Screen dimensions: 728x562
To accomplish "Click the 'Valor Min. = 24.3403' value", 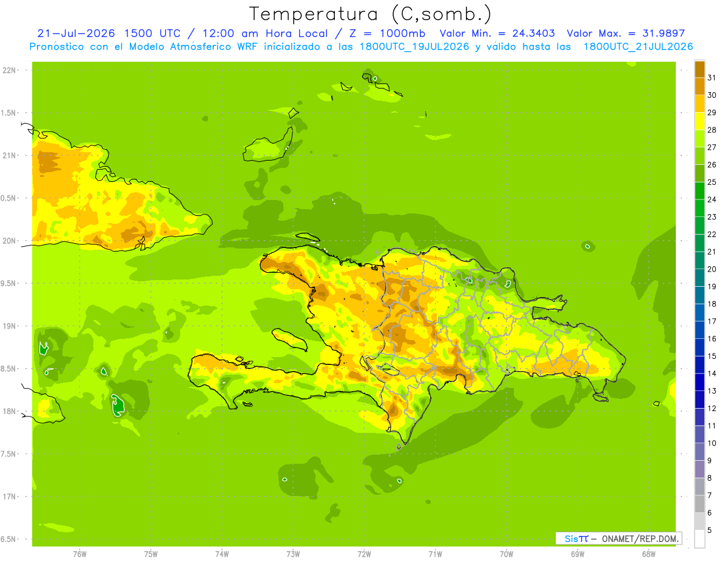I will point(497,33).
